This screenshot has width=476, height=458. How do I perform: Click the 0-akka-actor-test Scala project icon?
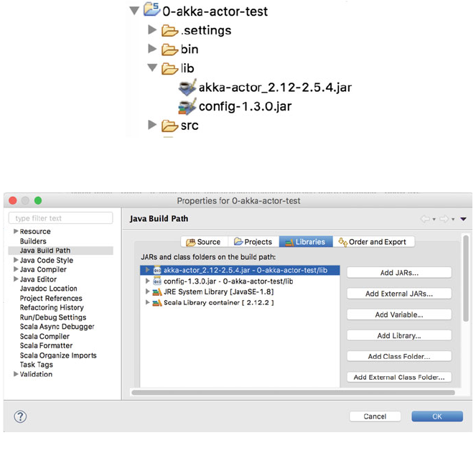tap(151, 9)
